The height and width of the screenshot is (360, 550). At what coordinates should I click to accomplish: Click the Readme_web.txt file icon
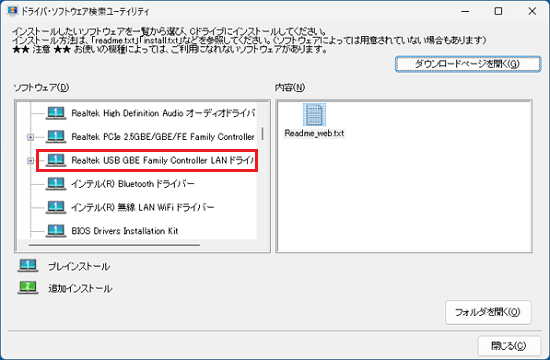click(314, 114)
